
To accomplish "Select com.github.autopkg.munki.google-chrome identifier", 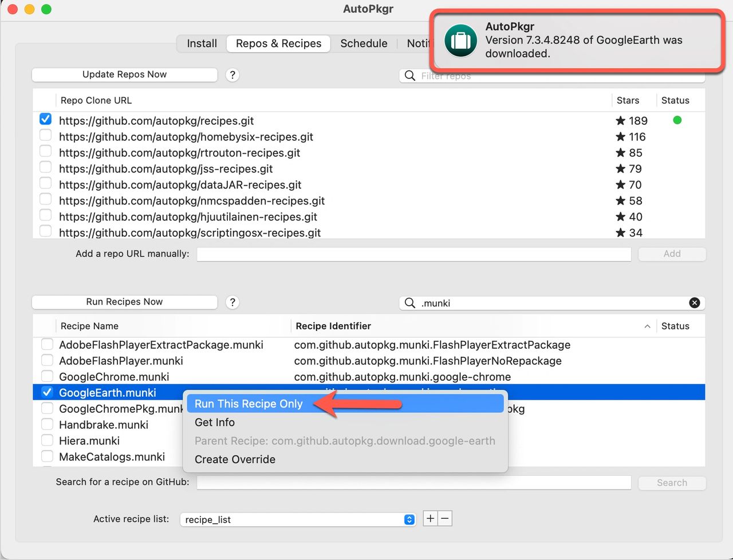I will click(403, 377).
